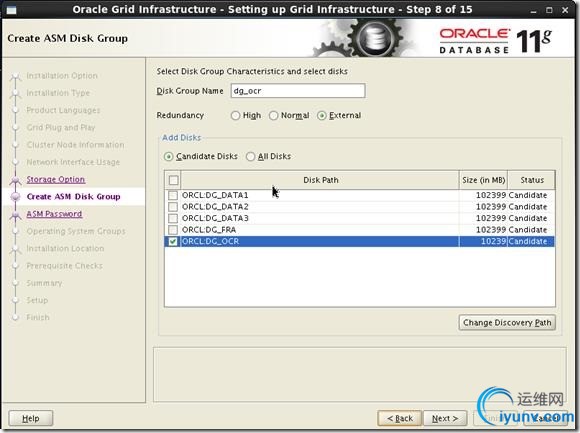Go Back to previous step

(399, 418)
